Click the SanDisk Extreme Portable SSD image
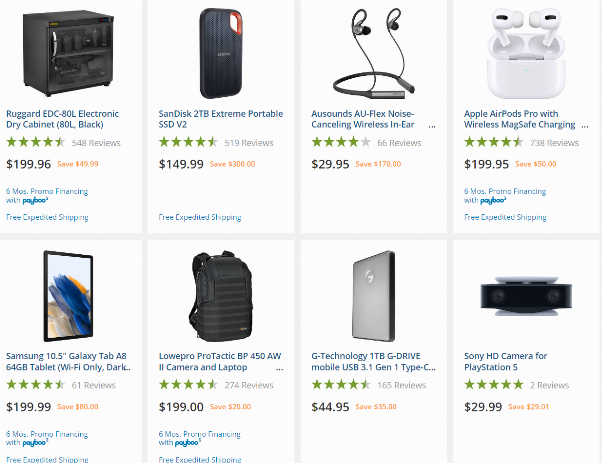Image resolution: width=602 pixels, height=463 pixels. (x=221, y=53)
